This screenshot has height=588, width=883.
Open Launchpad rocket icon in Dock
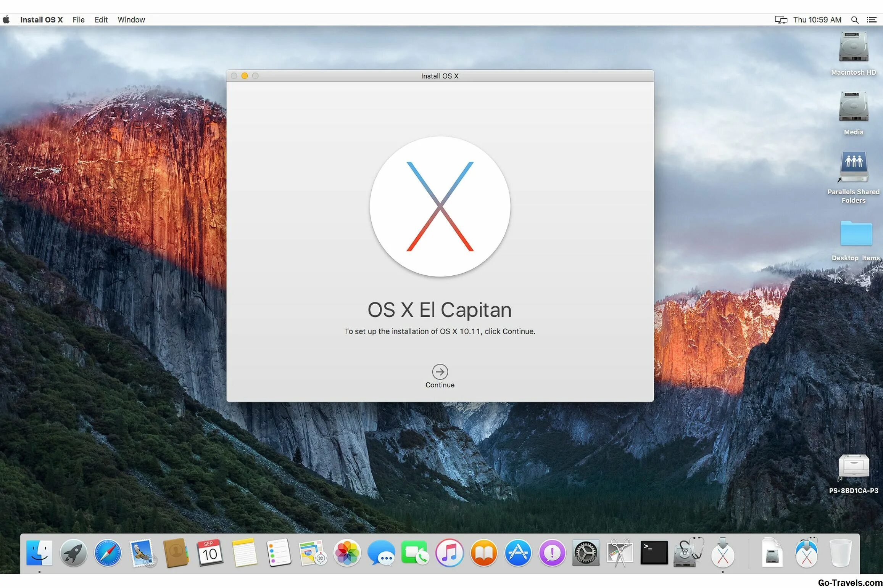click(74, 553)
